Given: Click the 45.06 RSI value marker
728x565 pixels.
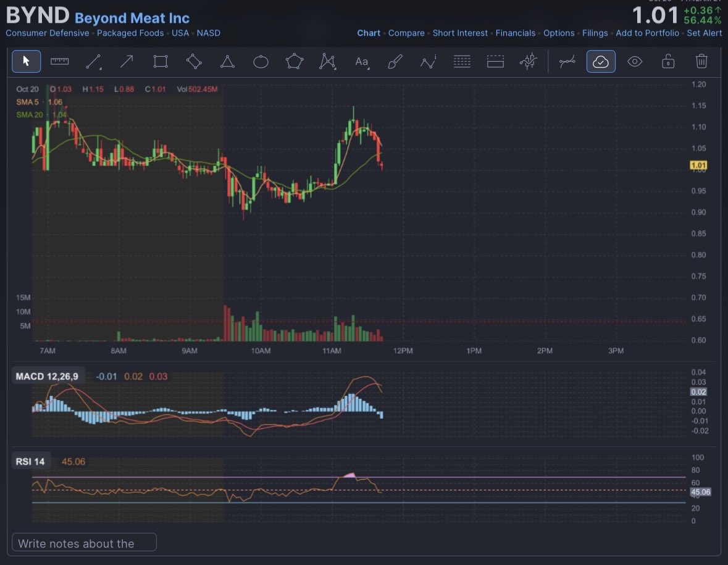Looking at the screenshot, I should tap(700, 492).
